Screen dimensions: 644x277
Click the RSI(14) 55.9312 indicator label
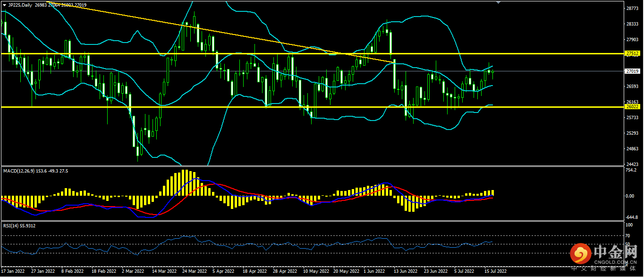tap(19, 225)
